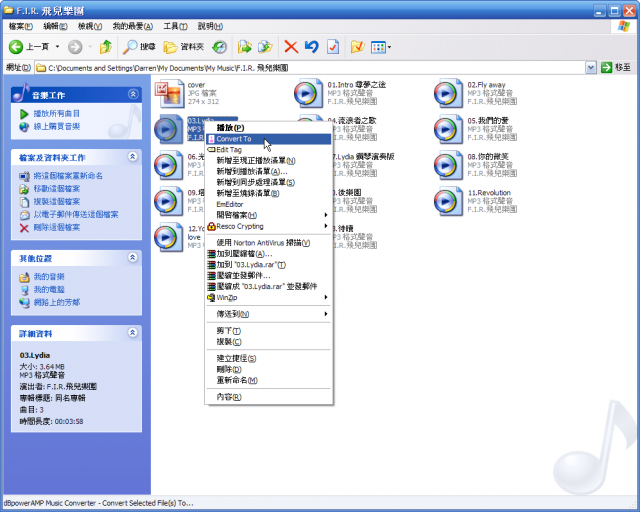Select the 05.我們的愛 MP3 icon

pyautogui.click(x=448, y=129)
